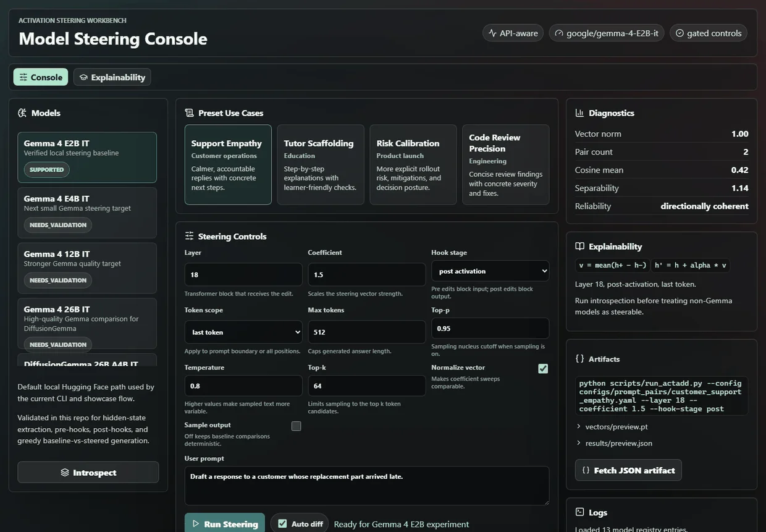
Task: Click into the User prompt text area
Action: (367, 486)
